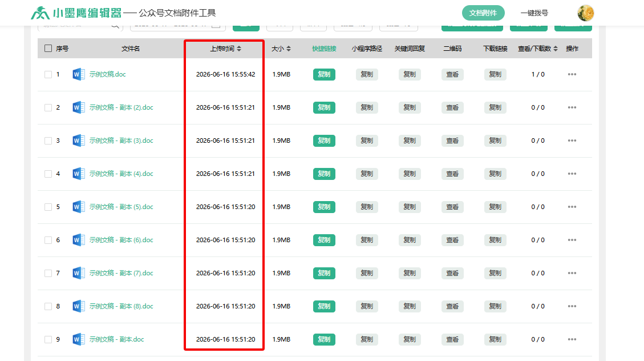644x361 pixels.
Task: Click the 小墨鹰编辑器 eagle logo icon
Action: point(40,13)
